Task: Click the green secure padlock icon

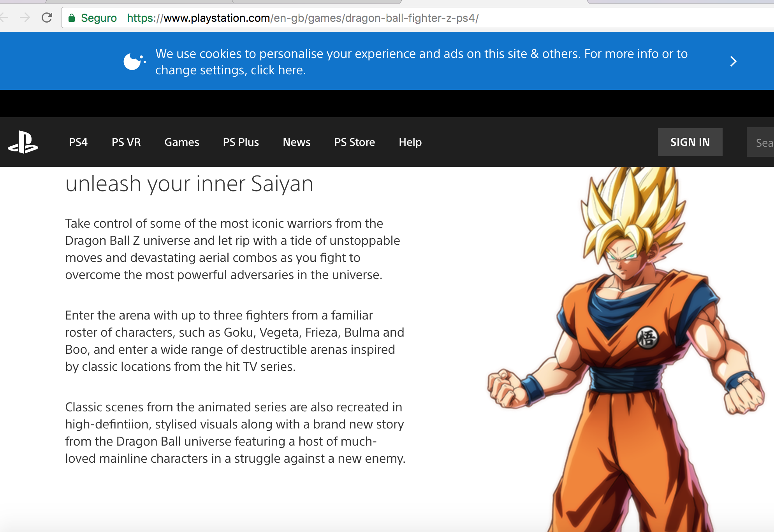Action: pos(72,18)
